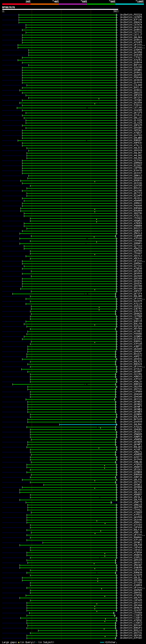The height and width of the screenshot is (644, 146).
Task: Open hit UniRef100_Q04065
Action: pos(131,55)
